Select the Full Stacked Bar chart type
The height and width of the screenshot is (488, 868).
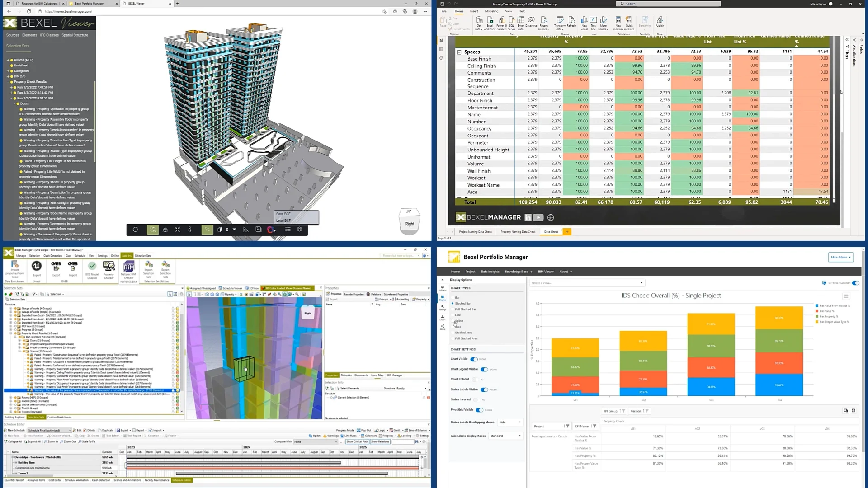(465, 309)
